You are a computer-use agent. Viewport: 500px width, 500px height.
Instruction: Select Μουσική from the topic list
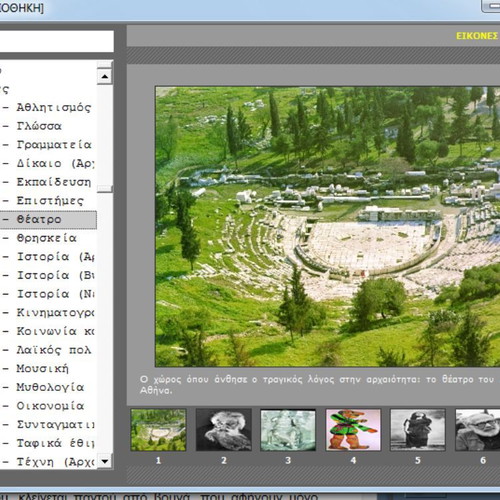tap(48, 369)
